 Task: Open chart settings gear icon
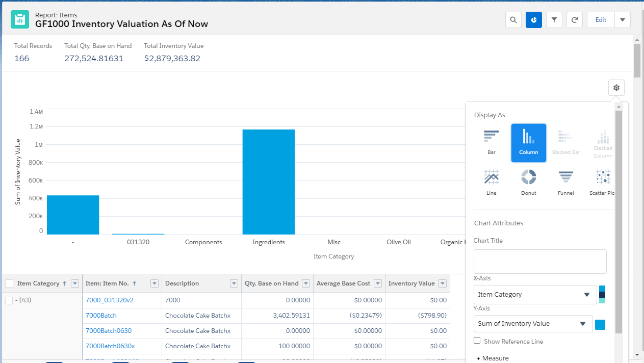(616, 88)
